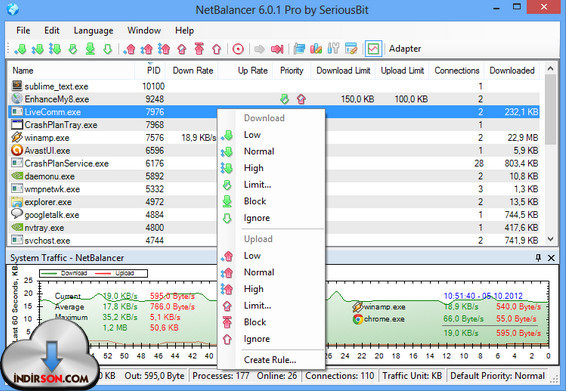
Task: Click toolbar upload high priority icon
Action: tap(164, 49)
